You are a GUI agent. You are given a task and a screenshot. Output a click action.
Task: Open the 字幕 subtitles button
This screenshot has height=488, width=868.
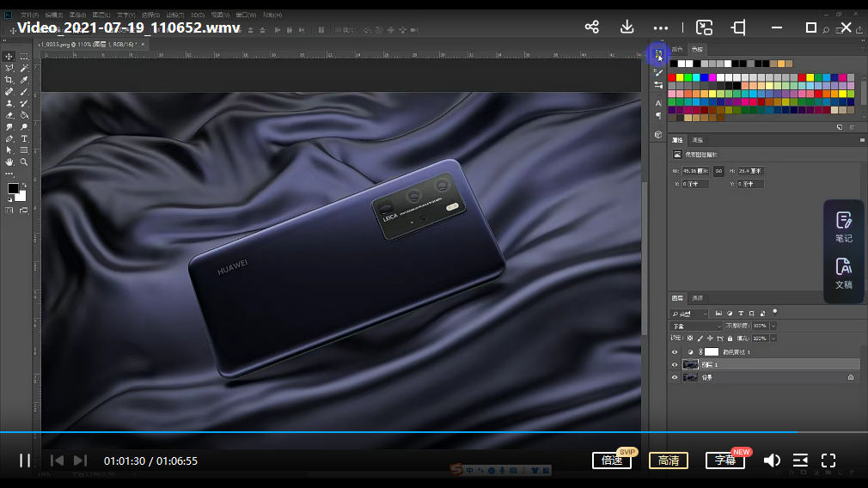pos(725,461)
